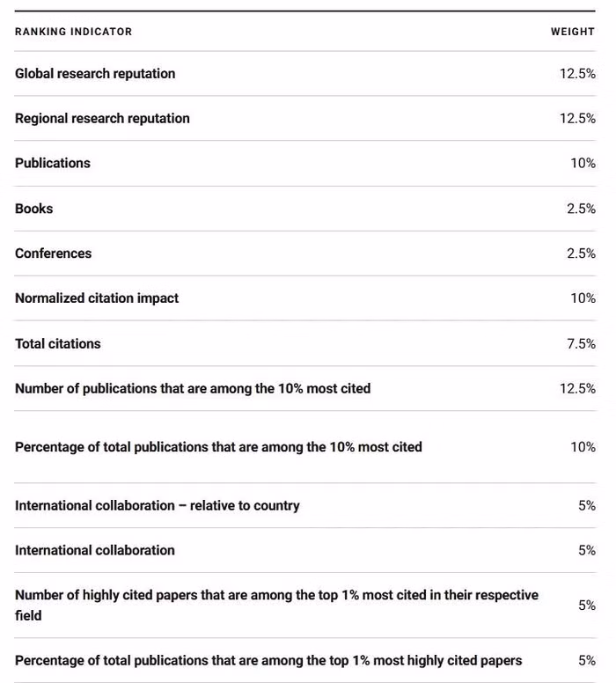Click the 12.5% weight for Global research reputation
The image size is (616, 683).
coord(577,74)
